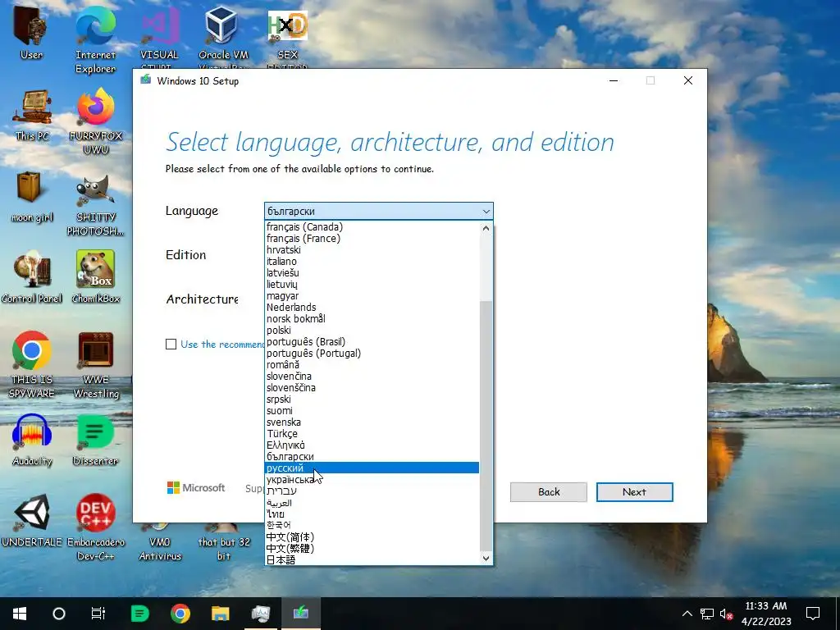This screenshot has height=630, width=840.
Task: Pick magyar from the language list
Action: (372, 296)
